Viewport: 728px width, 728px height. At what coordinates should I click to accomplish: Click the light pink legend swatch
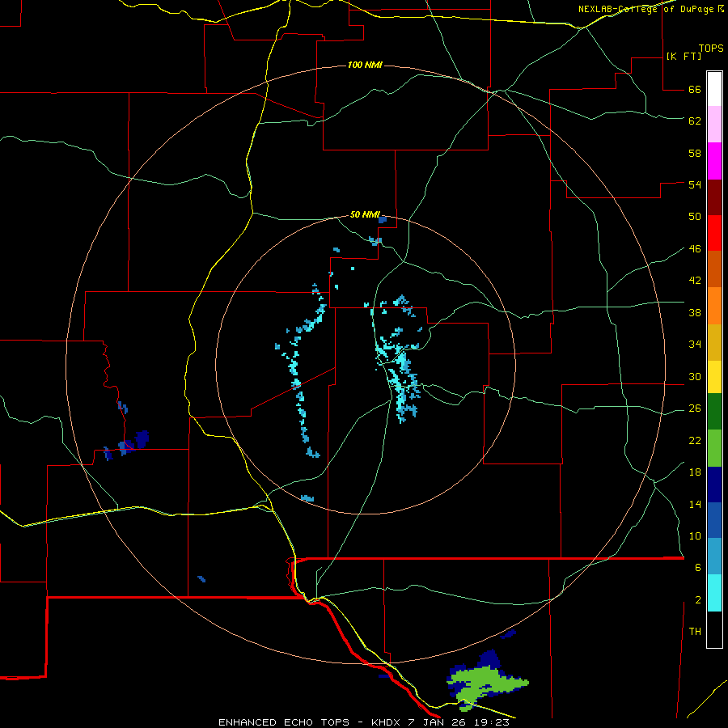714,124
